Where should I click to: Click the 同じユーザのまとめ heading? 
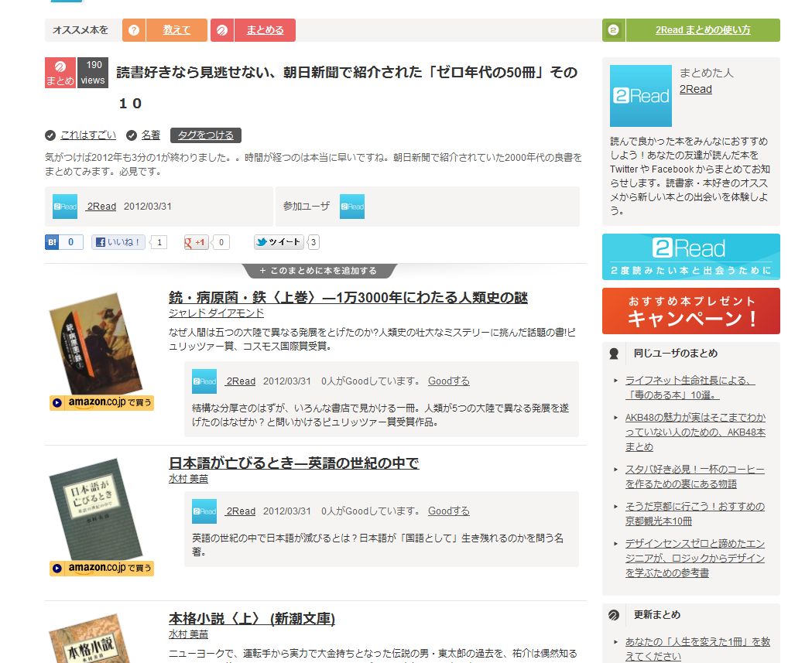tap(675, 354)
